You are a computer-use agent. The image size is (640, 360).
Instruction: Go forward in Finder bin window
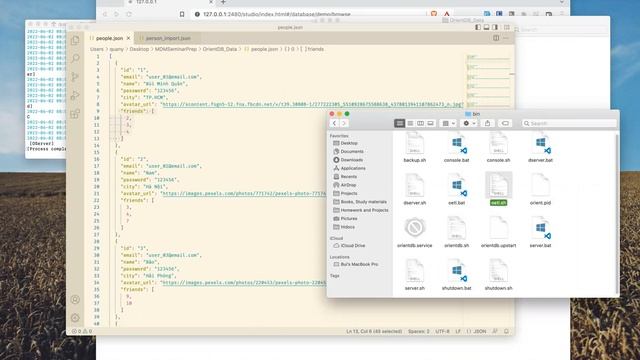[x=344, y=123]
